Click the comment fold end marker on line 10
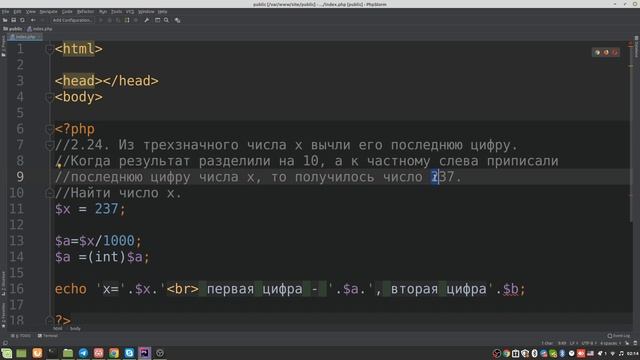640x360 pixels. point(49,193)
